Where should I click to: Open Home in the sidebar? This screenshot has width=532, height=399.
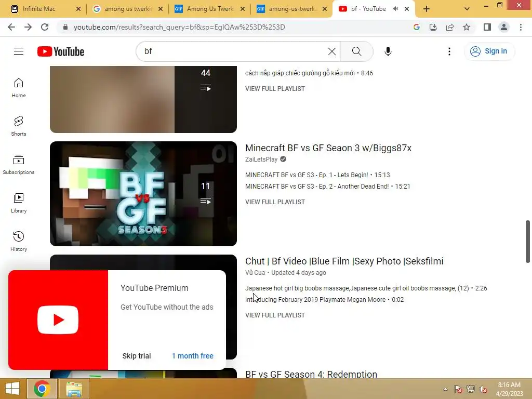coord(19,88)
